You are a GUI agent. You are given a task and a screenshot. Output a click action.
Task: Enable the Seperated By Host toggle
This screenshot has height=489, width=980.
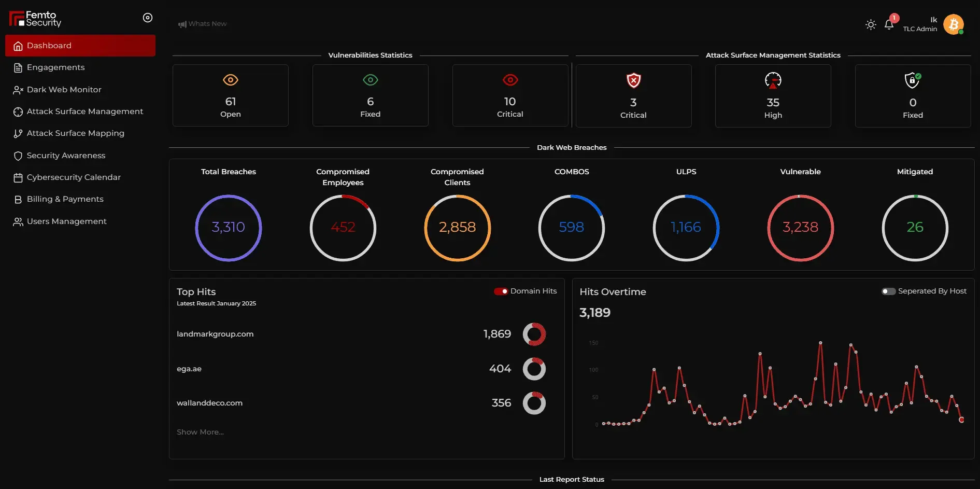888,291
